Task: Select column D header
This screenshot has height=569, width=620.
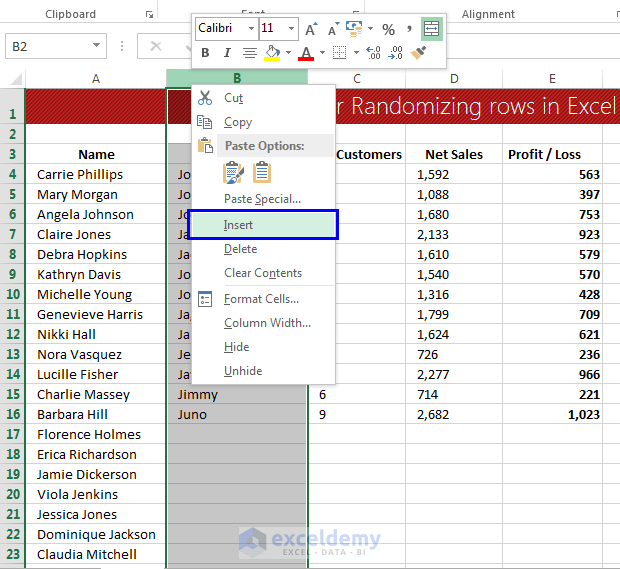Action: (454, 79)
